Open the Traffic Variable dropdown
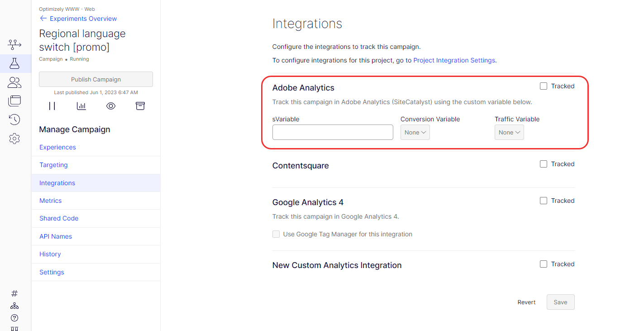The width and height of the screenshot is (644, 331). pyautogui.click(x=509, y=132)
